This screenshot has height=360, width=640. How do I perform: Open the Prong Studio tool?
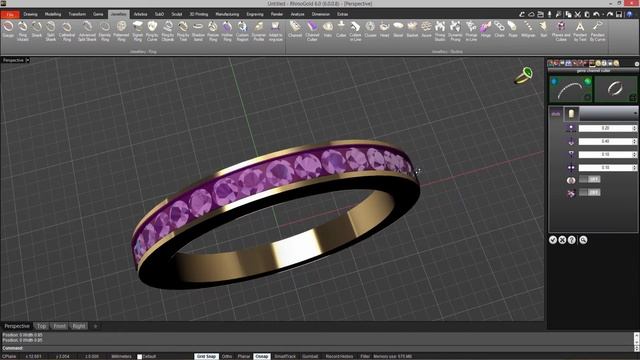pos(440,31)
